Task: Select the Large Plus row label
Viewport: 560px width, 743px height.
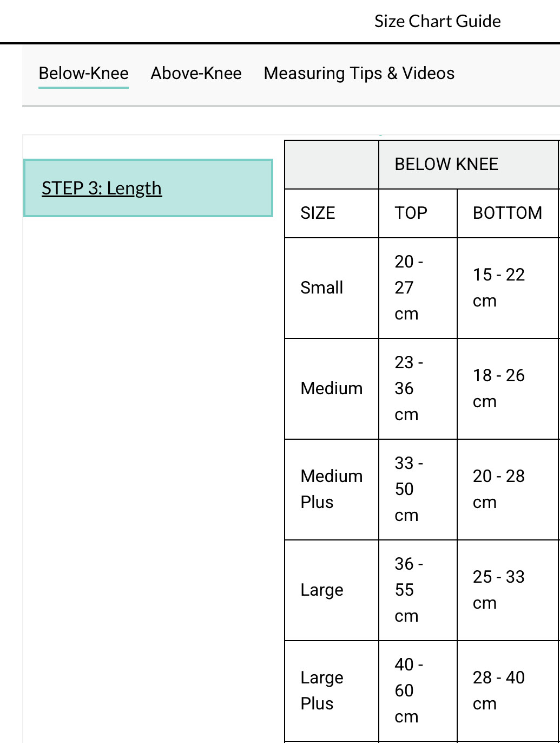Action: 322,690
